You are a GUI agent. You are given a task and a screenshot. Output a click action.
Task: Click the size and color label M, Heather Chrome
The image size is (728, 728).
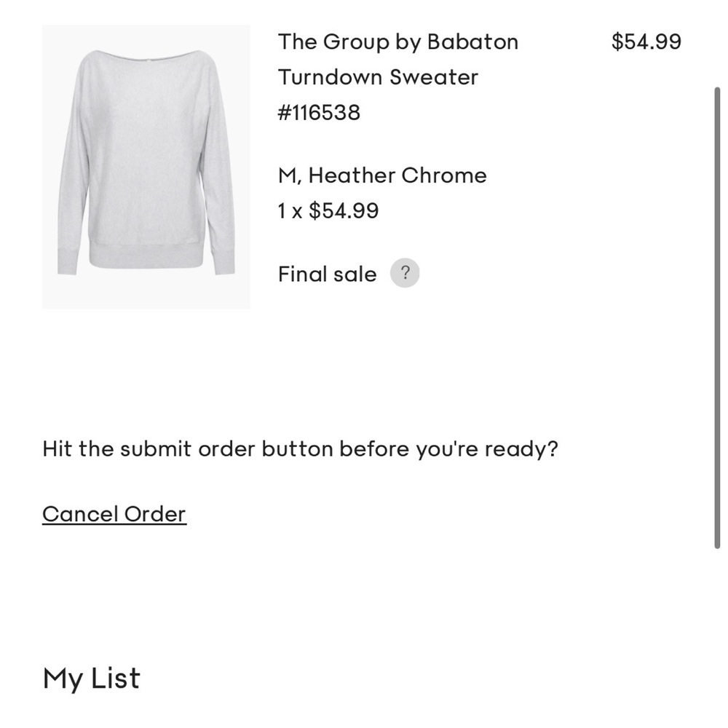381,175
